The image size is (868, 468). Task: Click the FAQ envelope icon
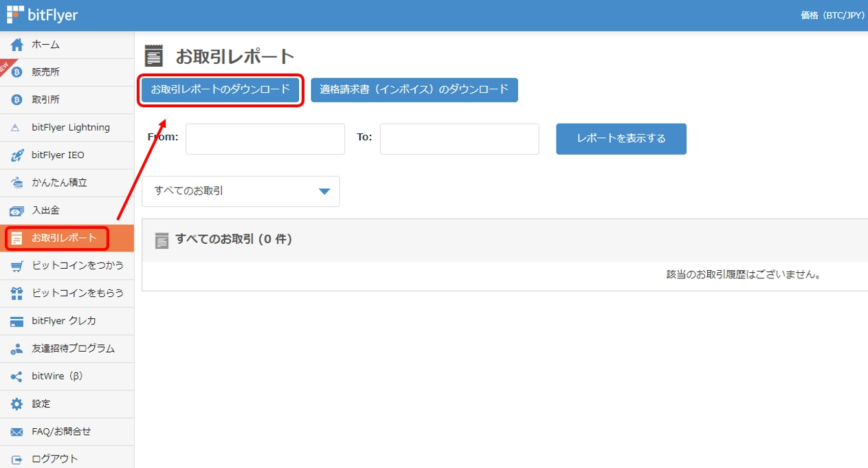(17, 432)
